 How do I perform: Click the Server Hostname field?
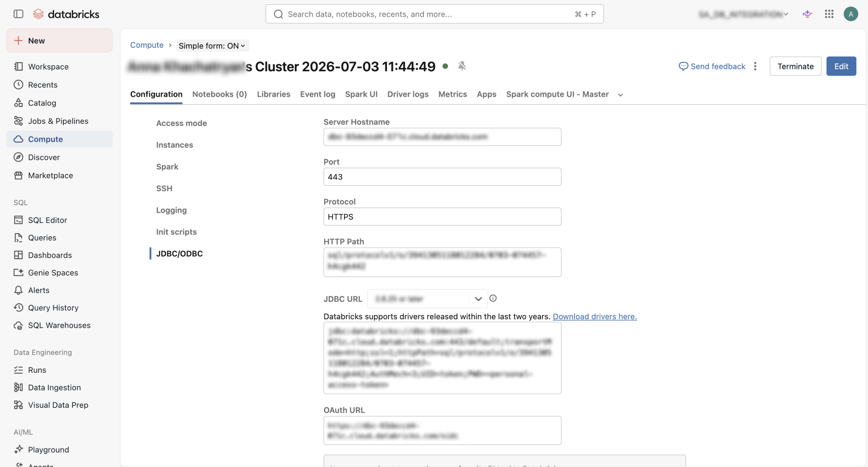coord(442,137)
